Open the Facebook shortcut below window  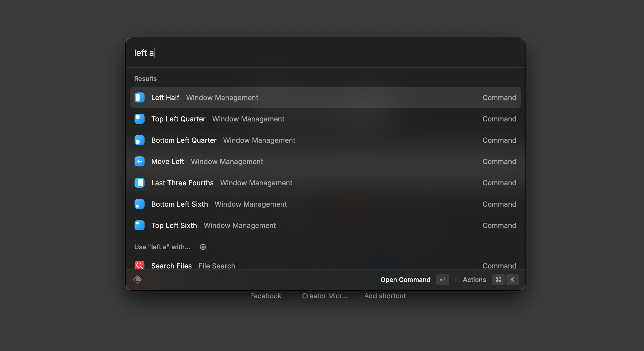tap(266, 296)
